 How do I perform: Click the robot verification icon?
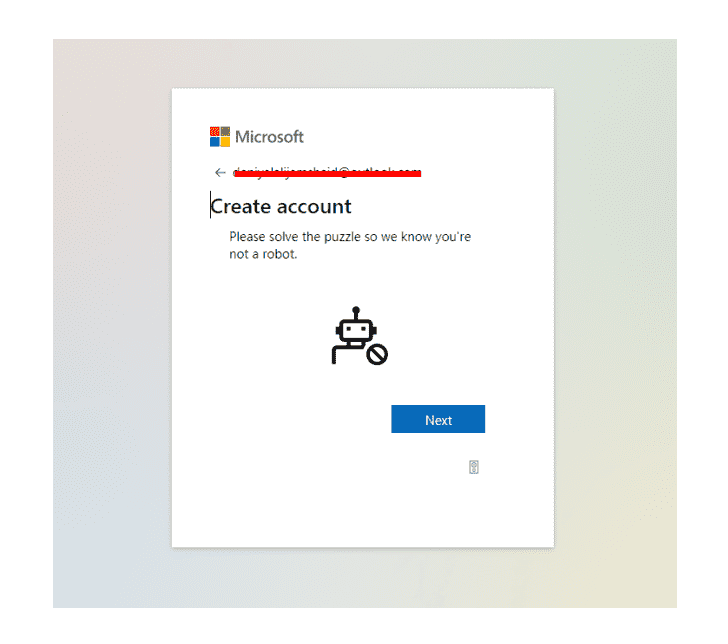[x=359, y=335]
